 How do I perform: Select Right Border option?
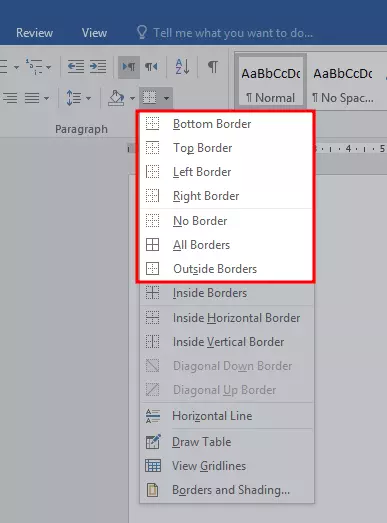coord(226,196)
